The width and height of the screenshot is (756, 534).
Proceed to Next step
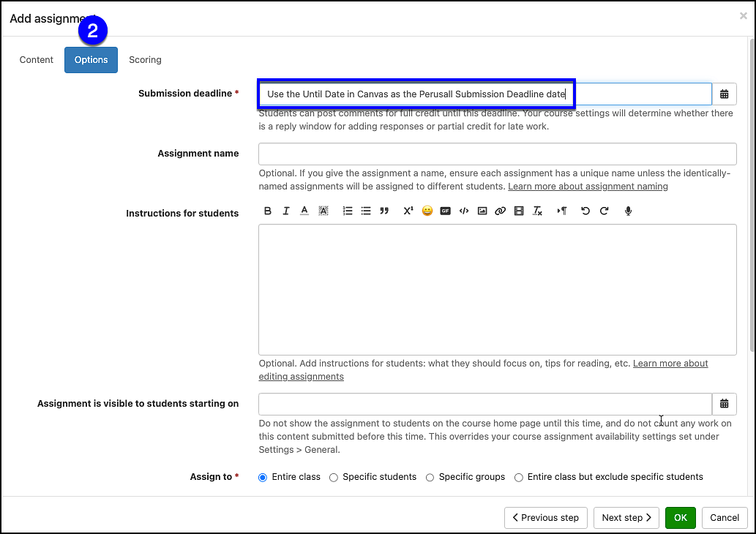tap(626, 518)
